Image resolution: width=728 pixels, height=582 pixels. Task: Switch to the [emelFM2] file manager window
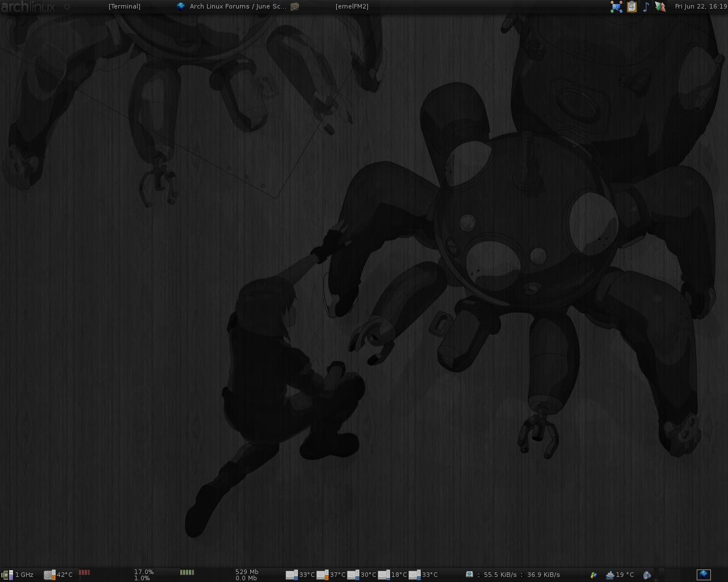click(x=351, y=6)
